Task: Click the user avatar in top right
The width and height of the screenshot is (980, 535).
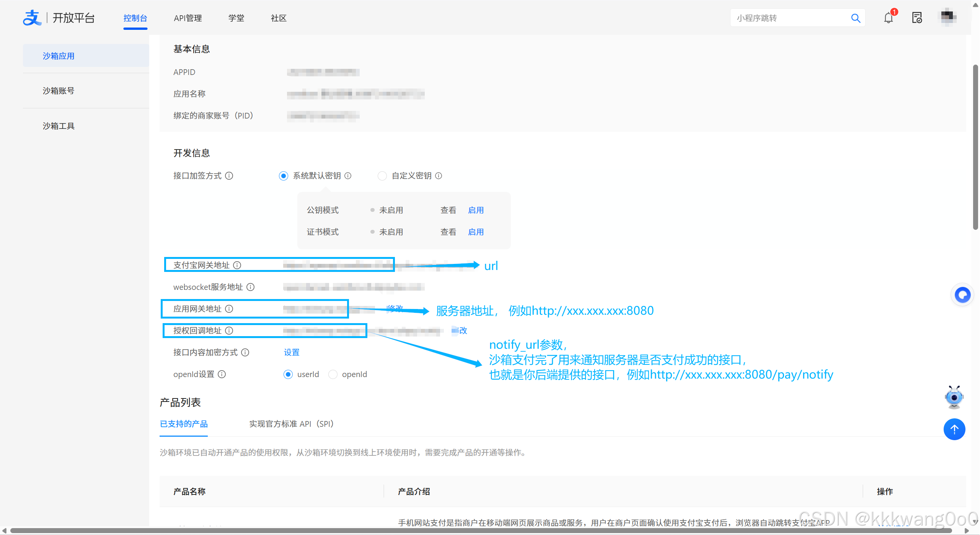Action: coord(948,17)
